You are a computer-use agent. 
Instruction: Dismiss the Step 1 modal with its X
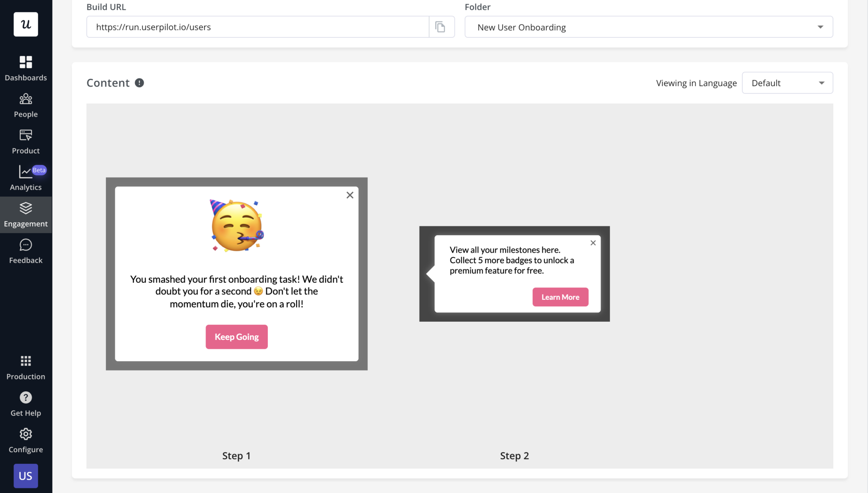(349, 195)
